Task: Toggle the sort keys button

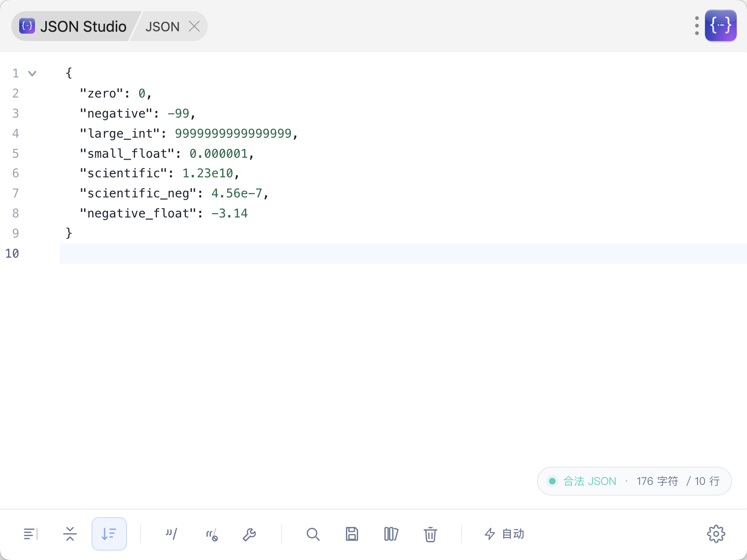Action: pos(109,534)
